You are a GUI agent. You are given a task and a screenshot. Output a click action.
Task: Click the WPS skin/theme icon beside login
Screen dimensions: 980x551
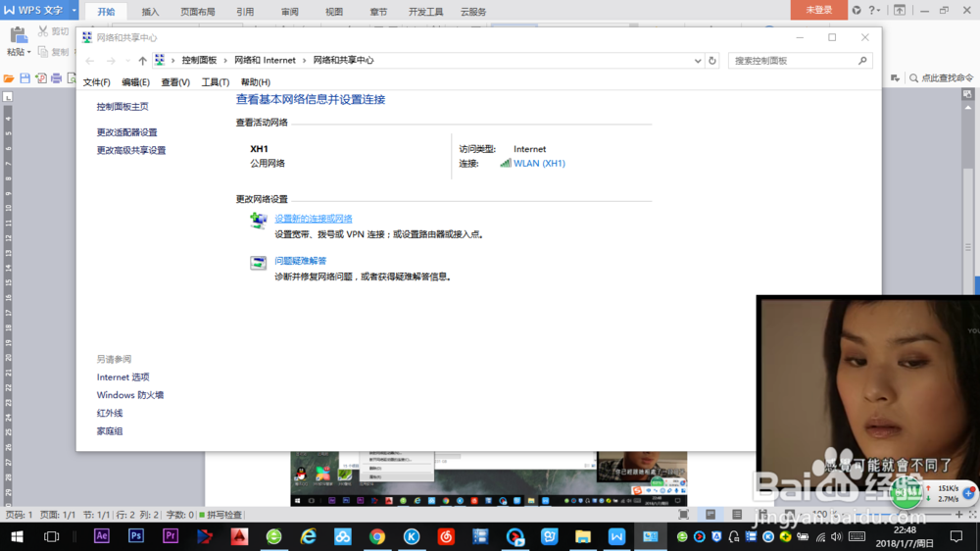(857, 10)
